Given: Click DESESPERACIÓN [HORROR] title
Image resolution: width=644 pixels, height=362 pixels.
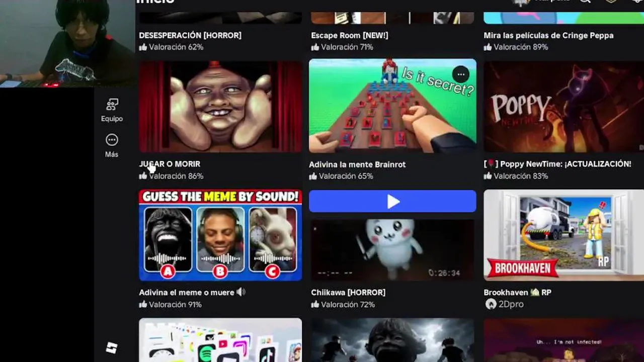Looking at the screenshot, I should pyautogui.click(x=190, y=35).
